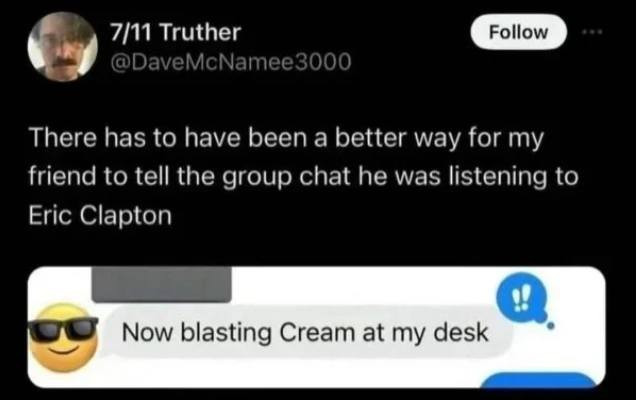Open the three-dot more options menu

point(592,32)
